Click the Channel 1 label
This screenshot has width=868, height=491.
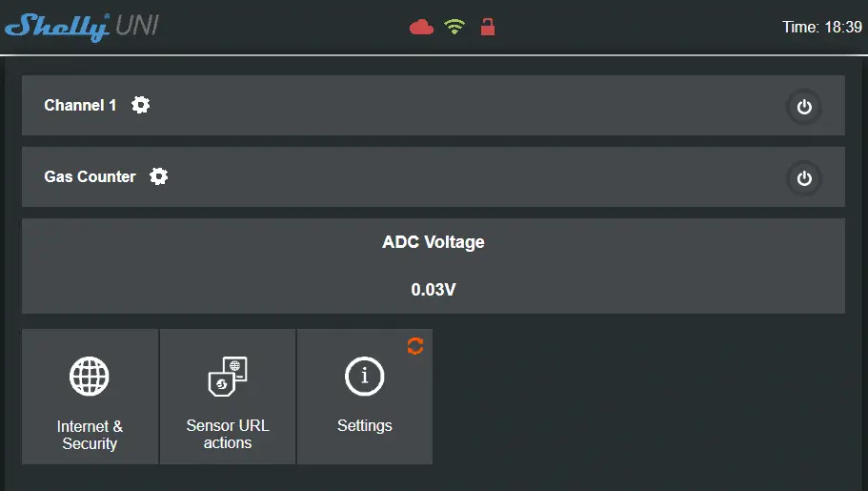[80, 105]
